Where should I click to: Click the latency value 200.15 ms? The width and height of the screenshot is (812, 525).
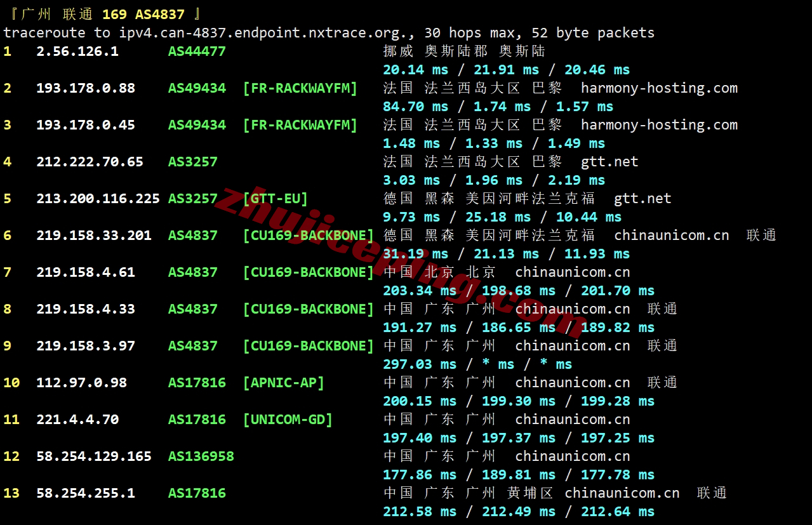tap(420, 401)
